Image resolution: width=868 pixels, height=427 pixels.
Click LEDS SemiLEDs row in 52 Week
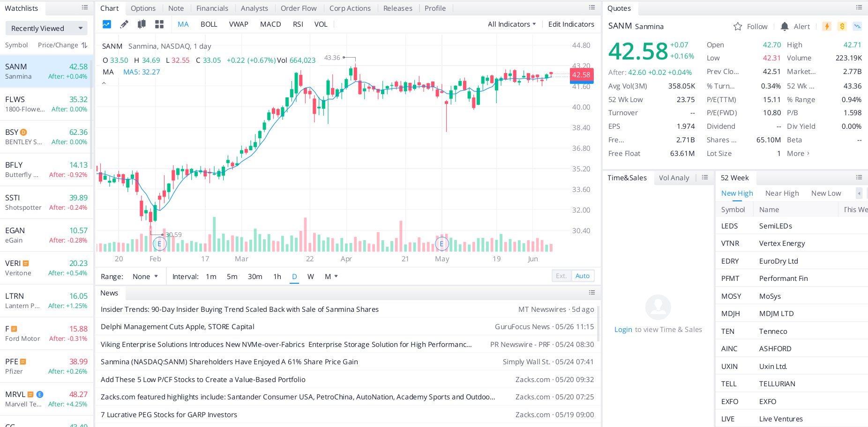tap(792, 226)
